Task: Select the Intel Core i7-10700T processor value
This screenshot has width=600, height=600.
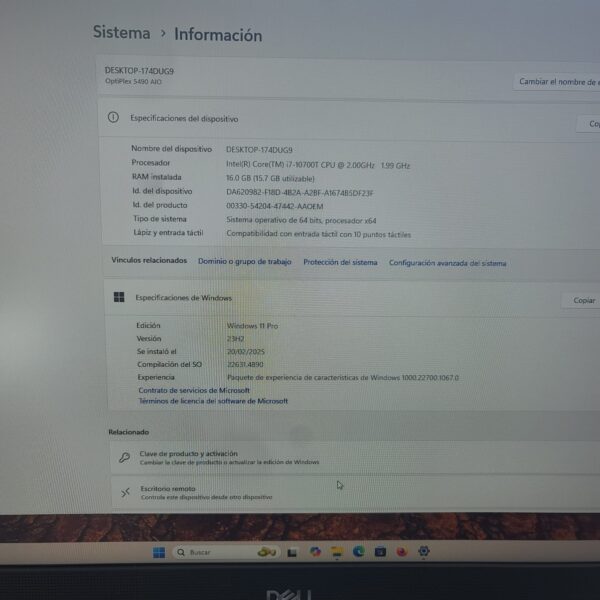Action: pyautogui.click(x=318, y=165)
